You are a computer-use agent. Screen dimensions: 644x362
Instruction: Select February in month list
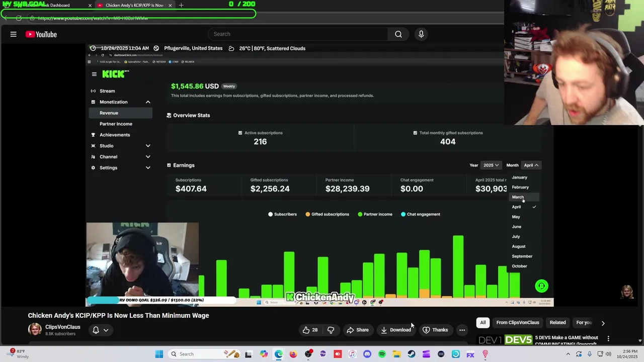pyautogui.click(x=520, y=187)
